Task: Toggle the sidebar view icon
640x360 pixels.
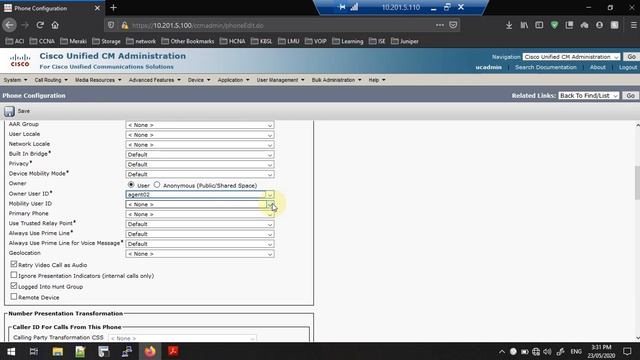Action: [539, 25]
